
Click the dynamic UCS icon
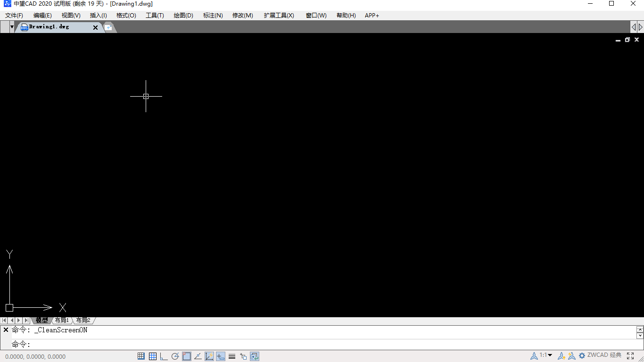tap(209, 356)
